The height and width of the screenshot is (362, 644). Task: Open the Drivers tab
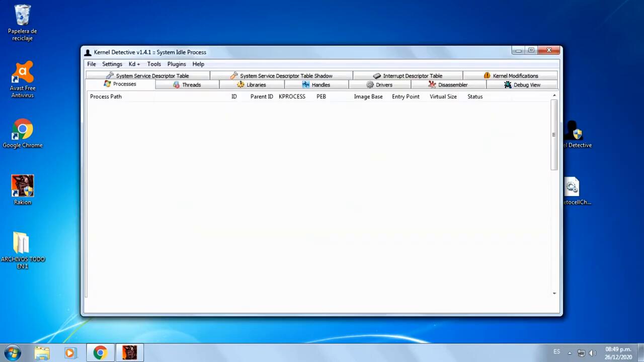[379, 85]
